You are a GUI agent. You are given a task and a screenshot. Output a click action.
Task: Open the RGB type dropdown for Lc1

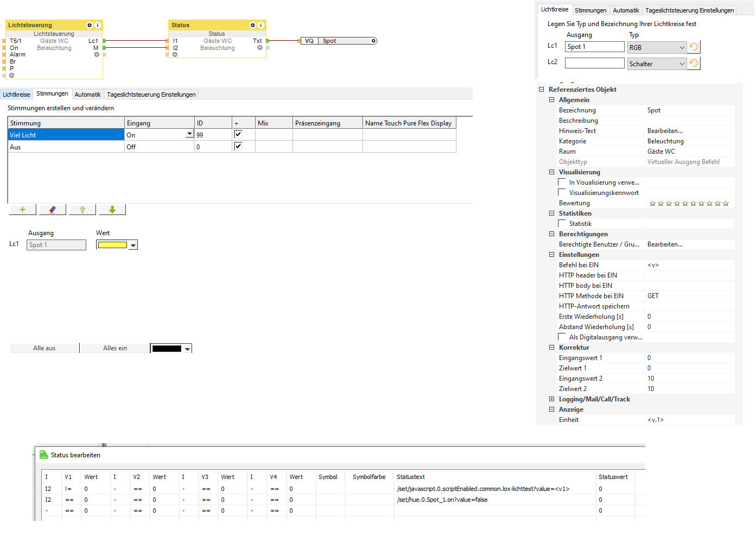(657, 47)
